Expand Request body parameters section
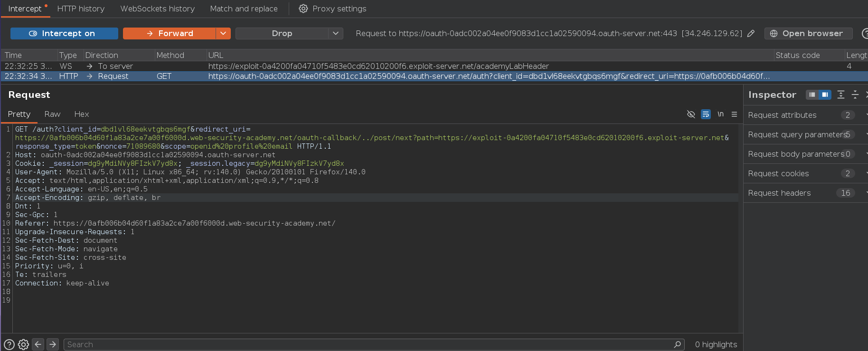The height and width of the screenshot is (351, 868). 805,154
